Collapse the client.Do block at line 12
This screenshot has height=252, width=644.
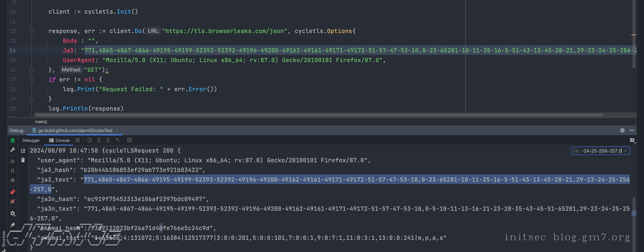coord(31,31)
